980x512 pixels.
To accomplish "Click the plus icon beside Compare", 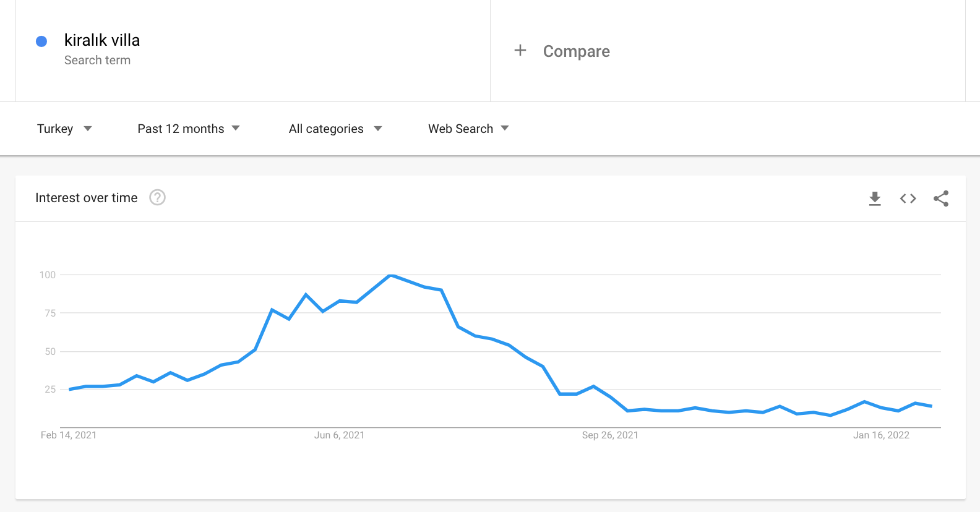I will coord(520,50).
